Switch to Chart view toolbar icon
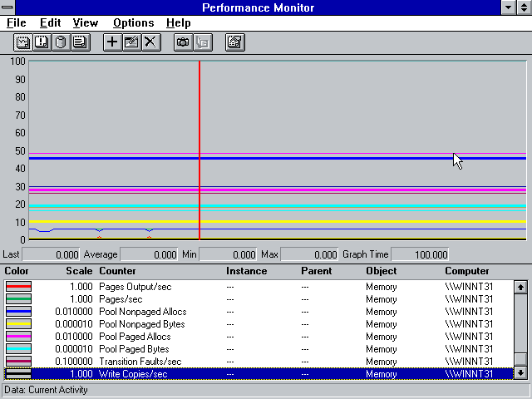 point(23,42)
